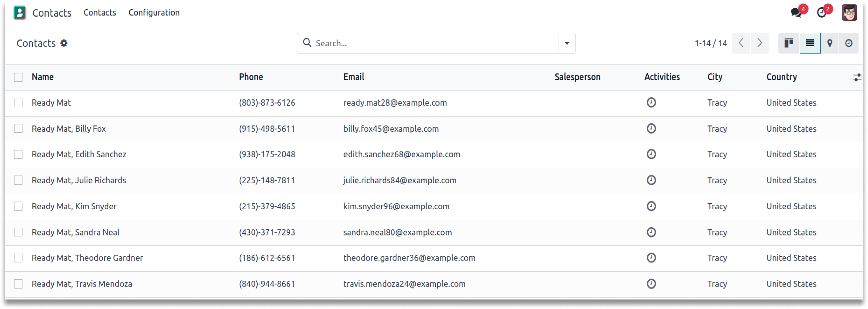This screenshot has height=309, width=868.
Task: Select the Kim Snyder row checkbox
Action: tap(18, 206)
